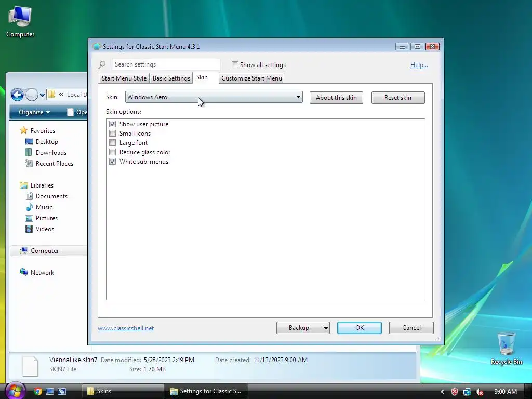Image resolution: width=532 pixels, height=399 pixels.
Task: Open the Organize menu in Explorer
Action: click(x=34, y=112)
